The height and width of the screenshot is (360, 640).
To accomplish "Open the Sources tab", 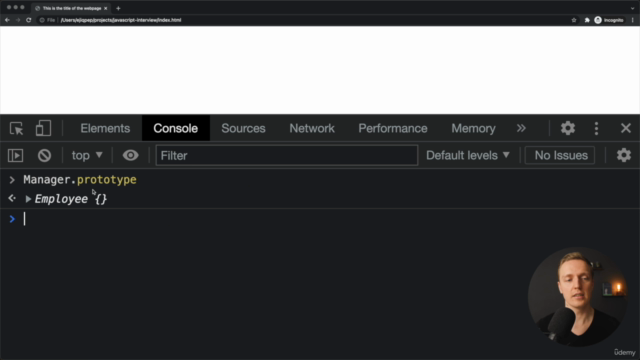I will tap(243, 128).
